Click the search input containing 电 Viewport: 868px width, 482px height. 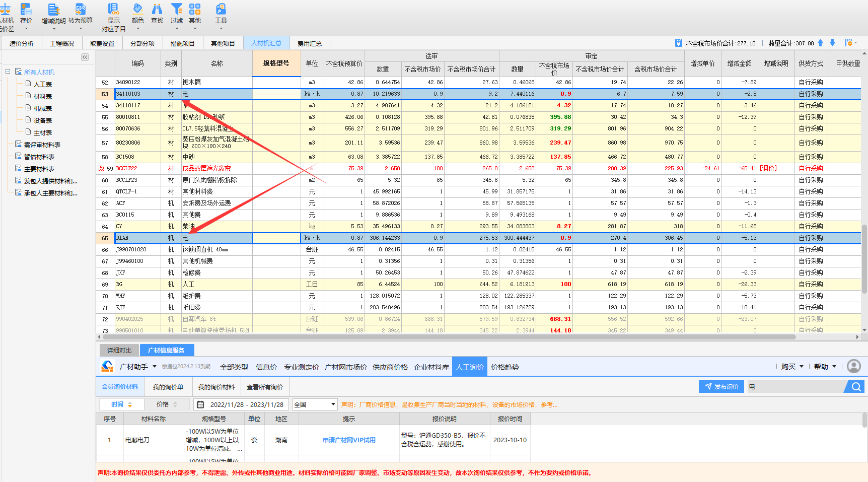click(x=796, y=387)
